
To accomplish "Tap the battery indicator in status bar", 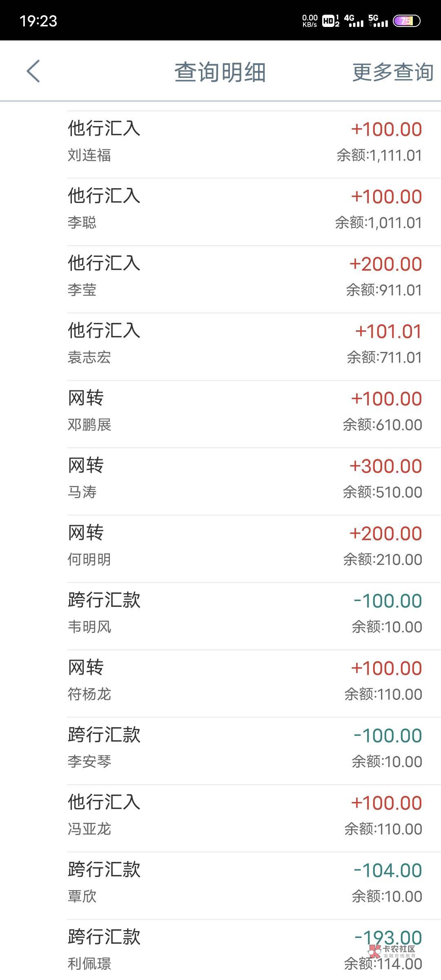I will click(406, 21).
